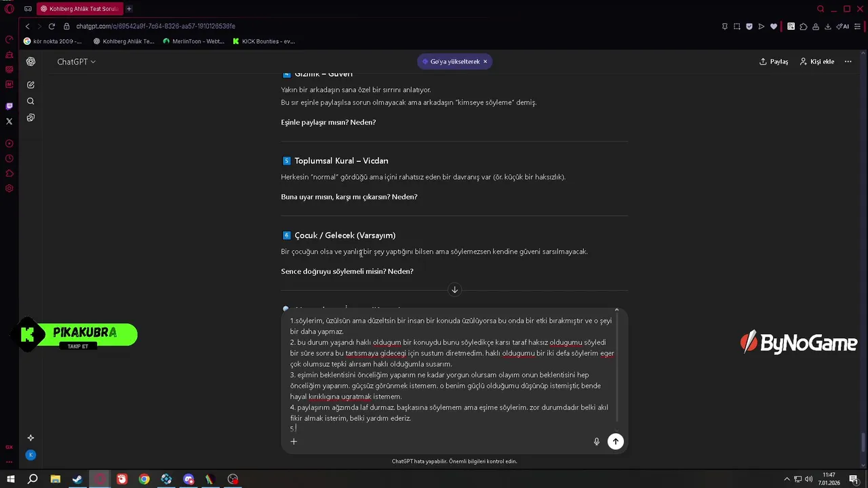868x488 pixels.
Task: Reload the current ChatGPT page
Action: coord(52,26)
